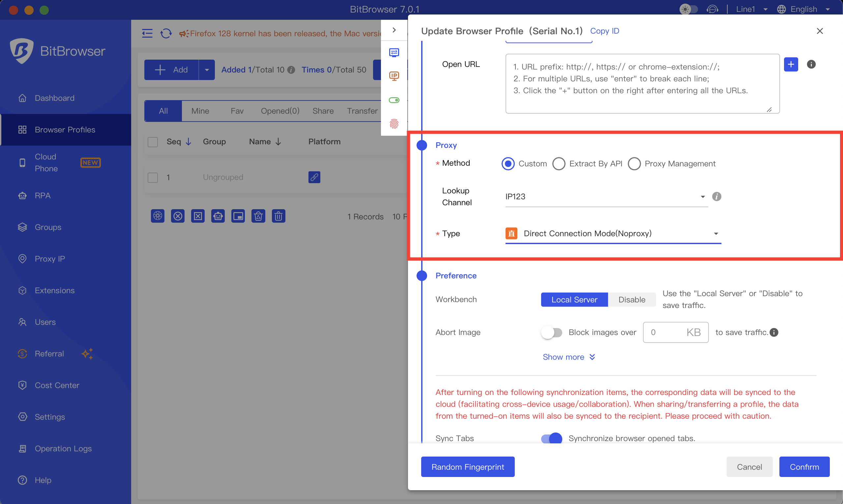Toggle the Abort Image switch

(551, 332)
